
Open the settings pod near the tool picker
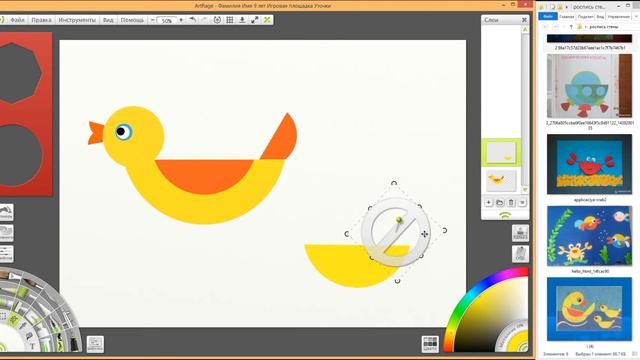pyautogui.click(x=95, y=344)
